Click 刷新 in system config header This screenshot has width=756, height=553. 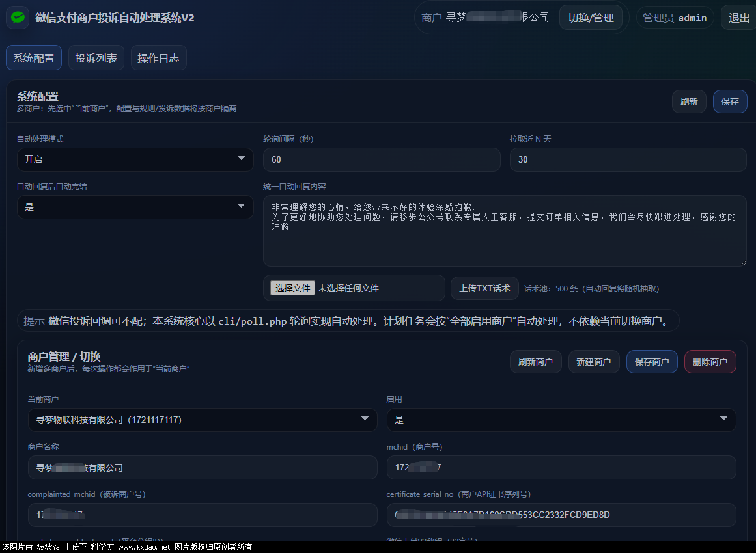689,101
